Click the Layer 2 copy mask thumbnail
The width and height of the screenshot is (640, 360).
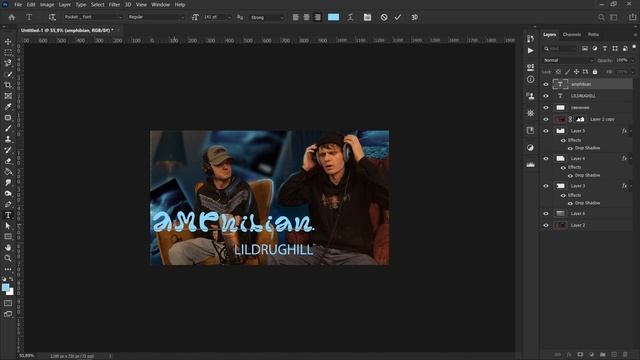point(580,119)
